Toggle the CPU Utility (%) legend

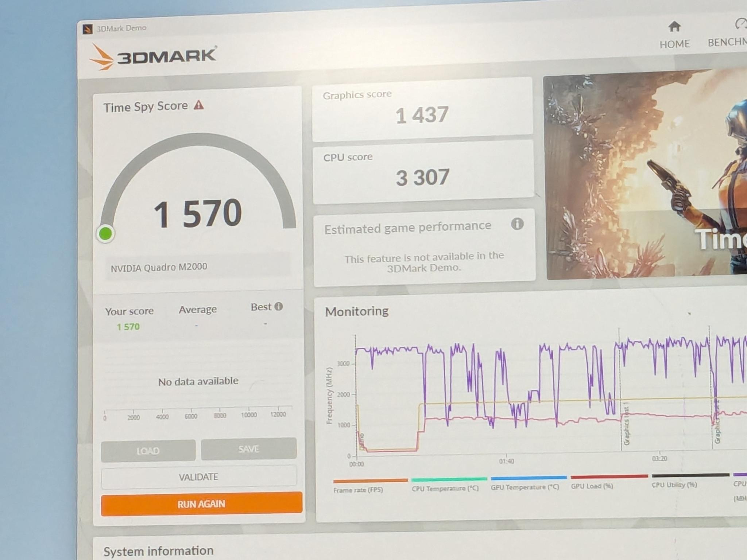coord(690,481)
